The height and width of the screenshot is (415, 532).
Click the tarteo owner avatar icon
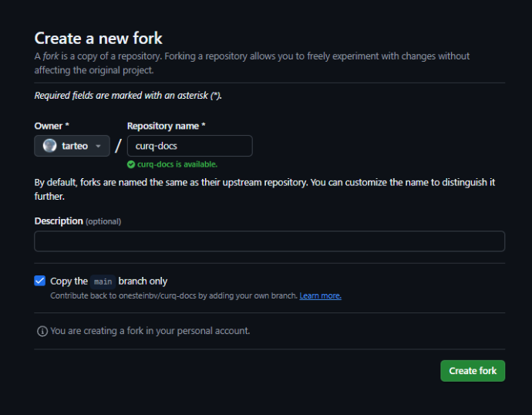pyautogui.click(x=49, y=146)
